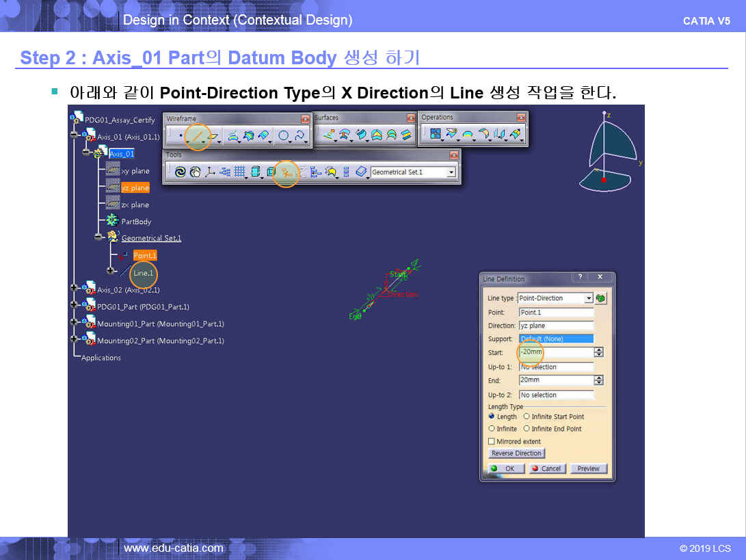This screenshot has height=560, width=746.
Task: Click the Point tool in Wireframe toolbar
Action: pyautogui.click(x=180, y=136)
